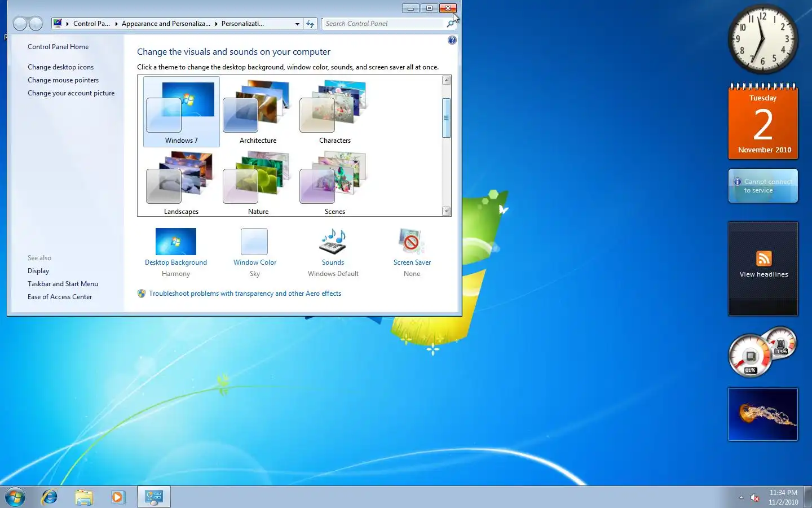Click the CPU Meter gadget

762,352
